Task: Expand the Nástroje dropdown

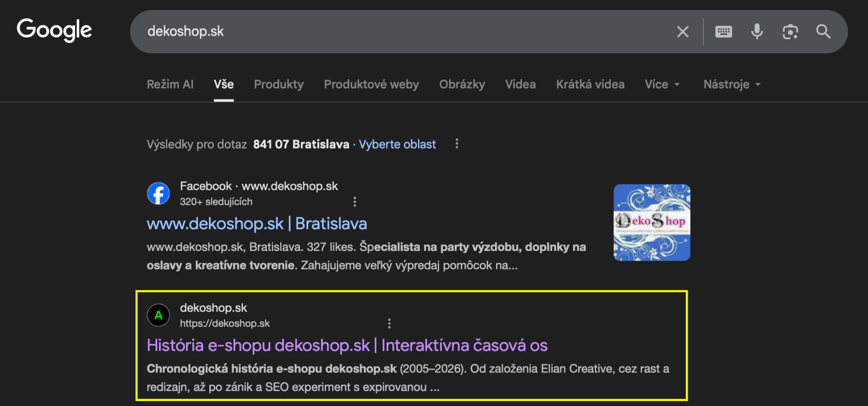Action: [732, 85]
